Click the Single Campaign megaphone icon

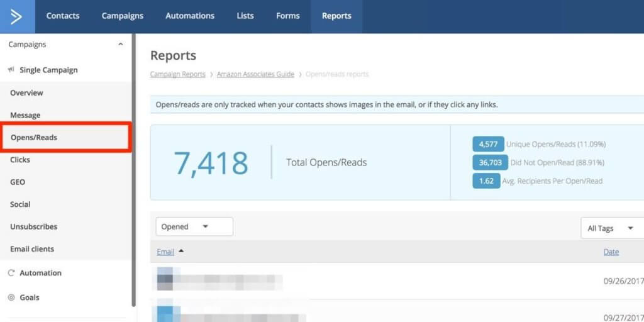pyautogui.click(x=11, y=70)
